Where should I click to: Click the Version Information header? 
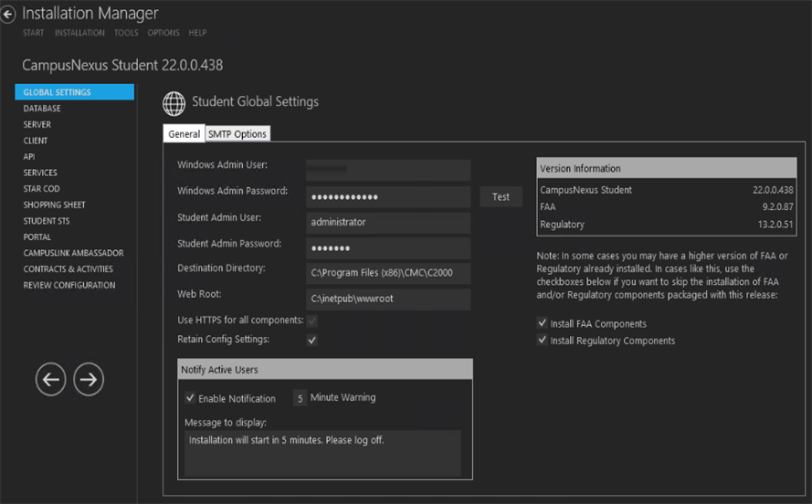click(667, 168)
